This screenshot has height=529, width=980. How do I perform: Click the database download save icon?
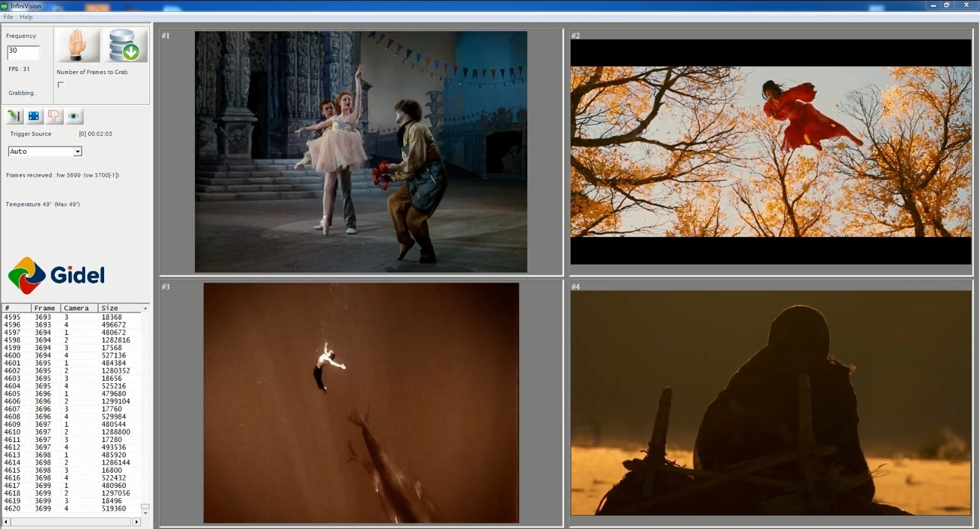[x=126, y=45]
